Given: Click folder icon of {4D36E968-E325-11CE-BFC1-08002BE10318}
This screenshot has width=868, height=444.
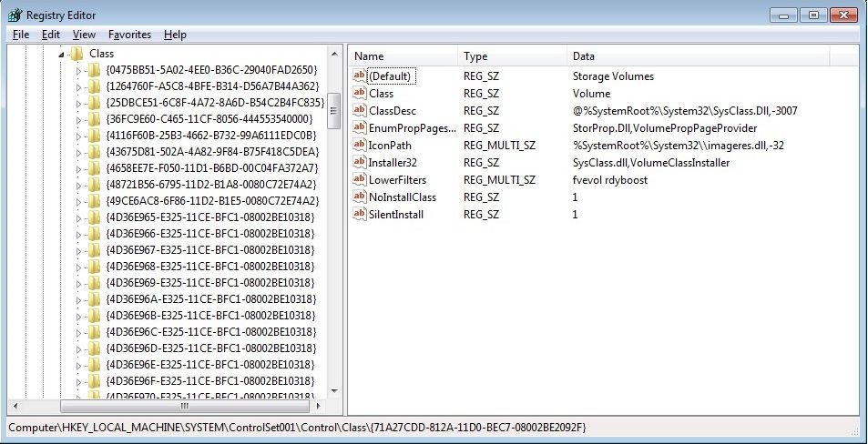Looking at the screenshot, I should coord(94,267).
